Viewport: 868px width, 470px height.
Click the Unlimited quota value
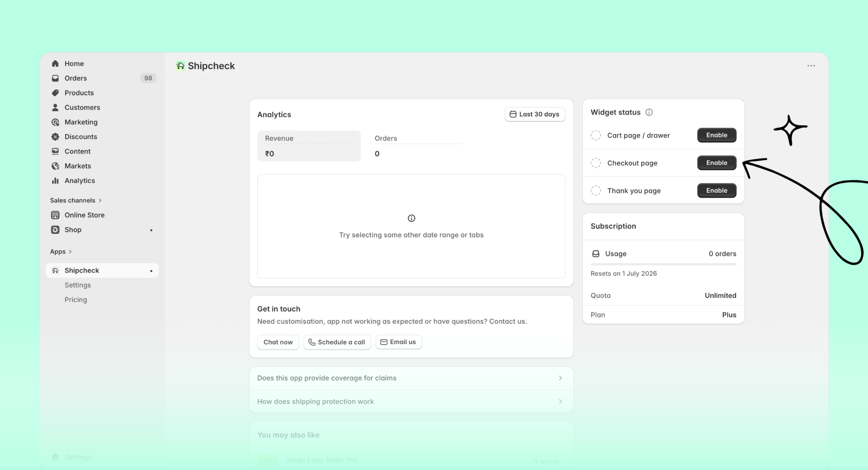point(720,295)
